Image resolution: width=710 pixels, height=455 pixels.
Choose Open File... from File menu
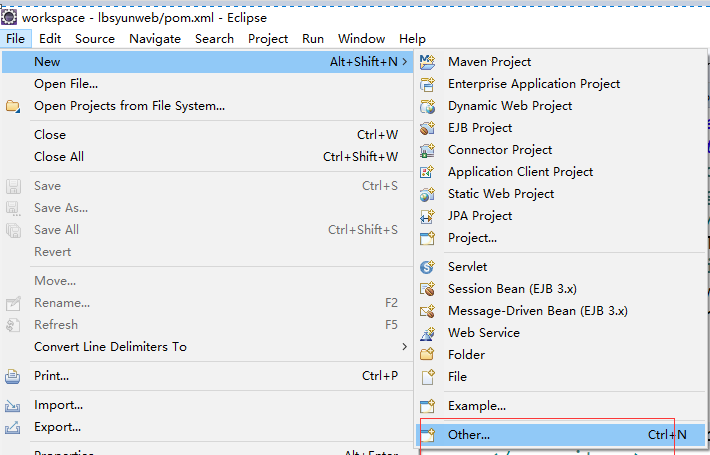click(207, 84)
